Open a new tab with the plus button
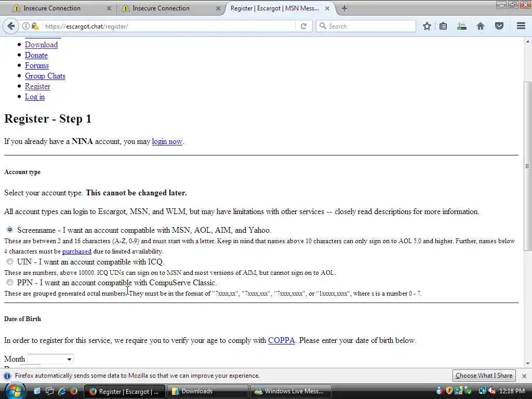The height and width of the screenshot is (399, 532). pyautogui.click(x=344, y=8)
